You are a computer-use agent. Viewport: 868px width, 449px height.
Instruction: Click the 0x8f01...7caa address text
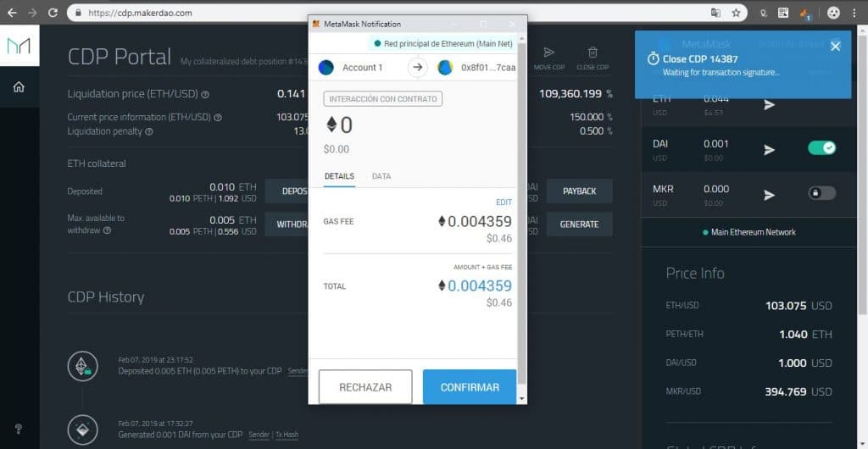488,68
